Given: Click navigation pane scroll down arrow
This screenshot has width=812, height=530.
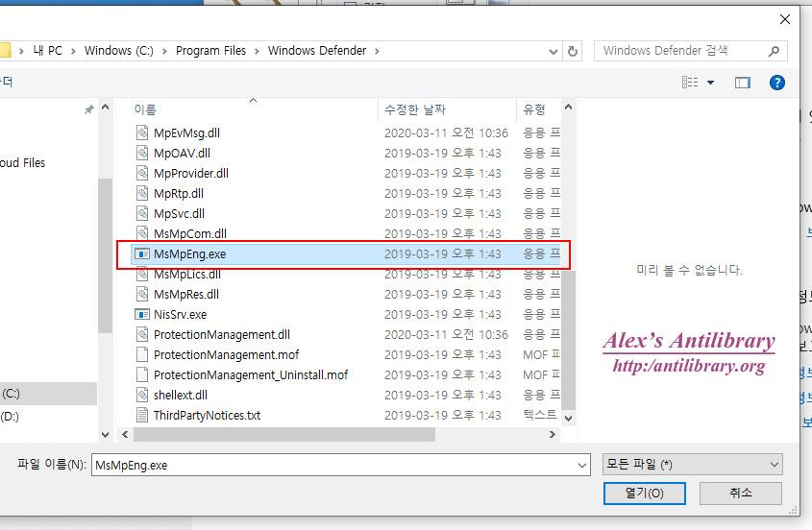Looking at the screenshot, I should pyautogui.click(x=105, y=435).
